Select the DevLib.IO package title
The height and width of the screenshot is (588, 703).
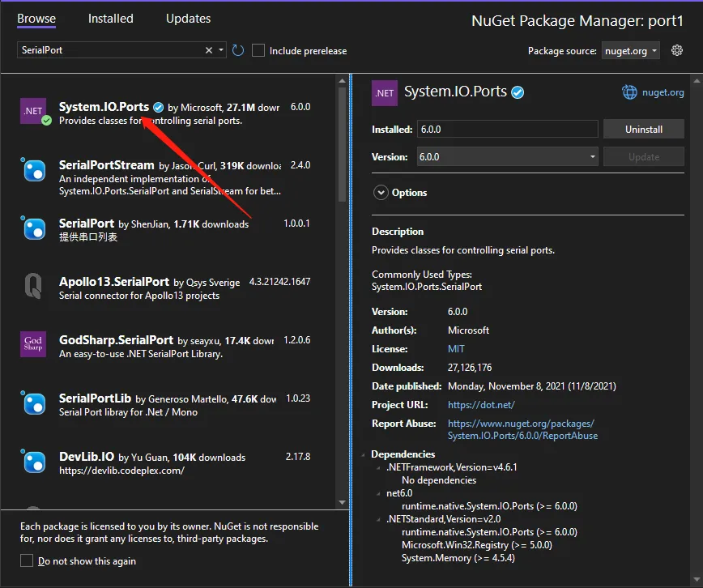[x=87, y=457]
